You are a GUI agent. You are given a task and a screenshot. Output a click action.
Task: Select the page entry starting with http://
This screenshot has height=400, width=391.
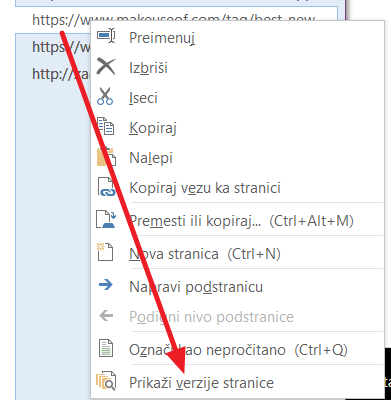[53, 73]
